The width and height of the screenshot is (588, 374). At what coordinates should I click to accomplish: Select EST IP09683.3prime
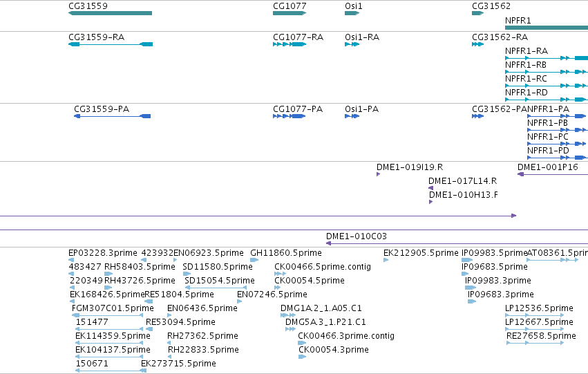472,301
